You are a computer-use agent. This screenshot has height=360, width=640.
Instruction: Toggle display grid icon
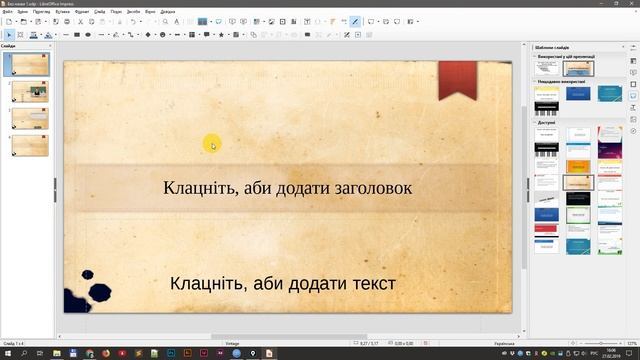coord(191,22)
